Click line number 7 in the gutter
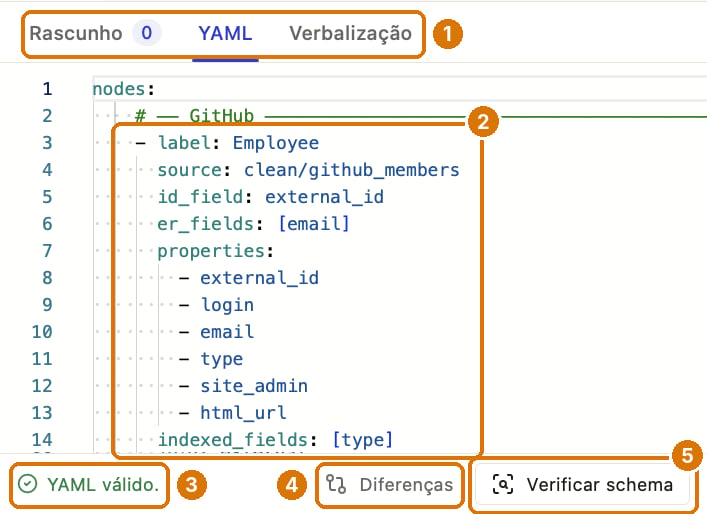This screenshot has height=514, width=707. coord(47,251)
